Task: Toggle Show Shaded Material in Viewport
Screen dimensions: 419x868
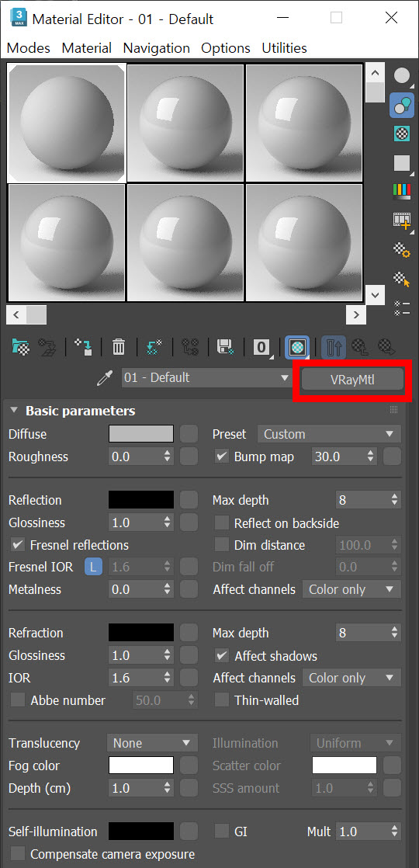Action: [296, 347]
